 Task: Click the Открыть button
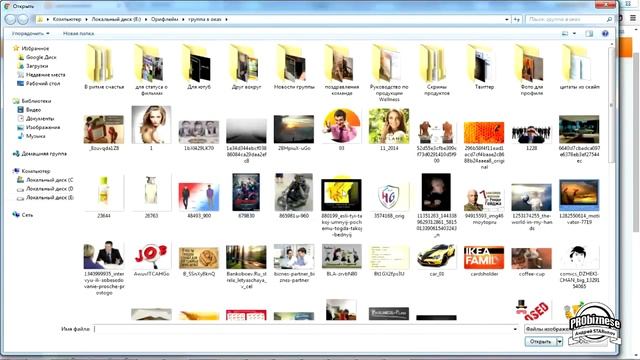540,341
